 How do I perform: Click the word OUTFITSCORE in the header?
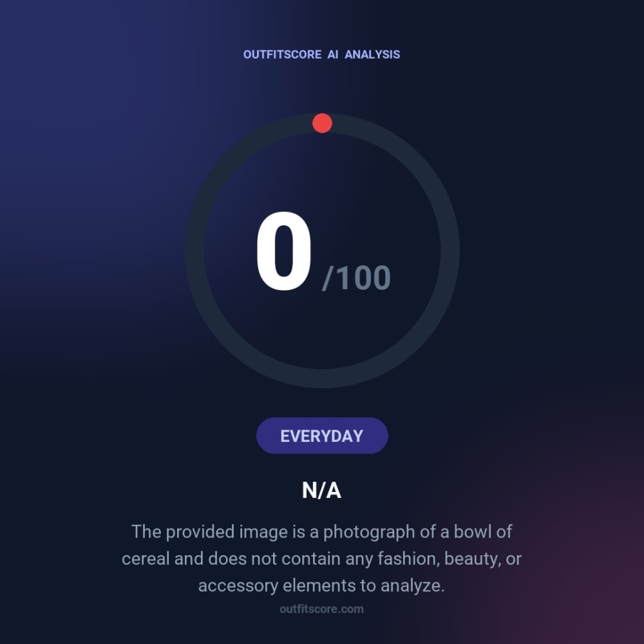tap(282, 55)
